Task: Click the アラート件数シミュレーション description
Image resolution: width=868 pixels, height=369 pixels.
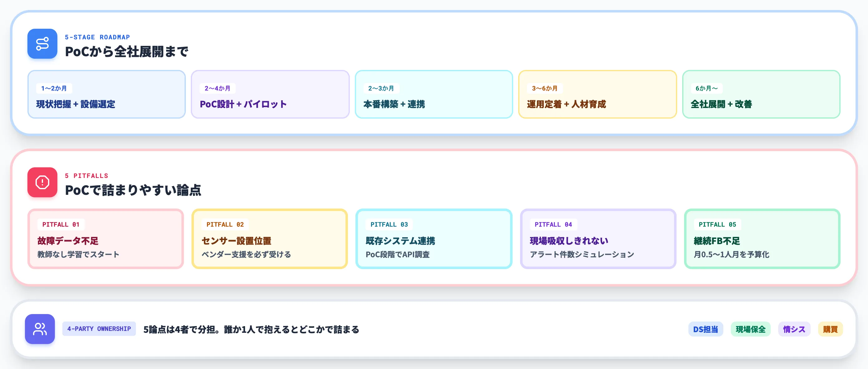Action: click(582, 254)
